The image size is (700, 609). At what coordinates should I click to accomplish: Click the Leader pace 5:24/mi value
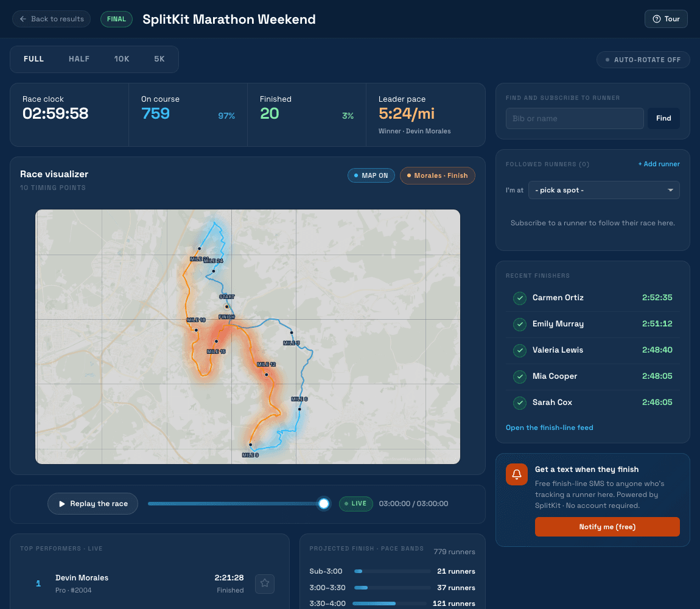click(x=406, y=113)
